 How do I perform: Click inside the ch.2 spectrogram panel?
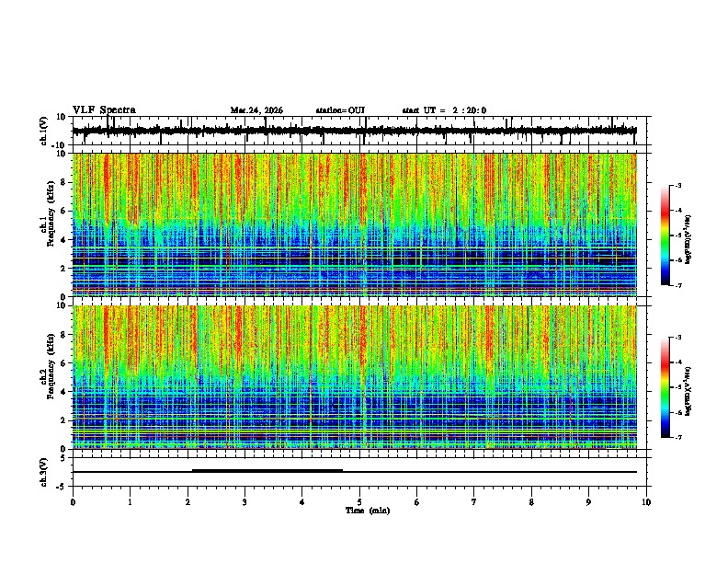355,377
